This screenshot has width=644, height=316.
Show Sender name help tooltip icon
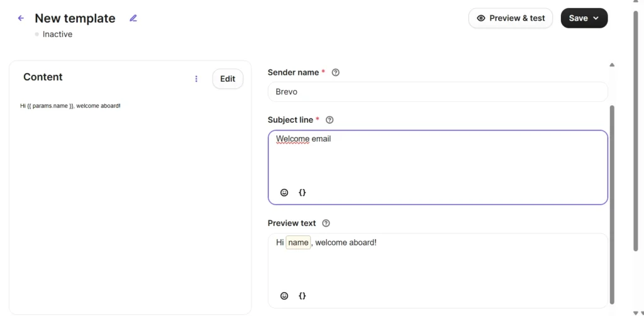coord(336,72)
